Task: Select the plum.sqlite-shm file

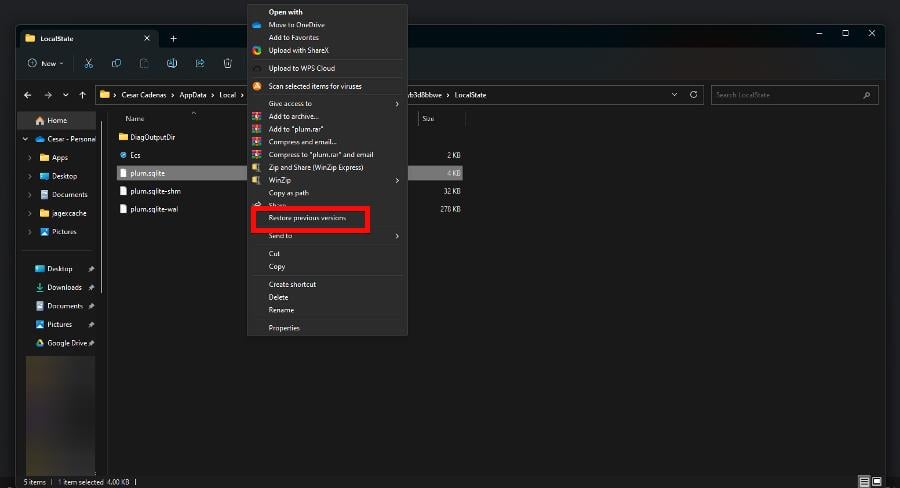Action: point(150,191)
